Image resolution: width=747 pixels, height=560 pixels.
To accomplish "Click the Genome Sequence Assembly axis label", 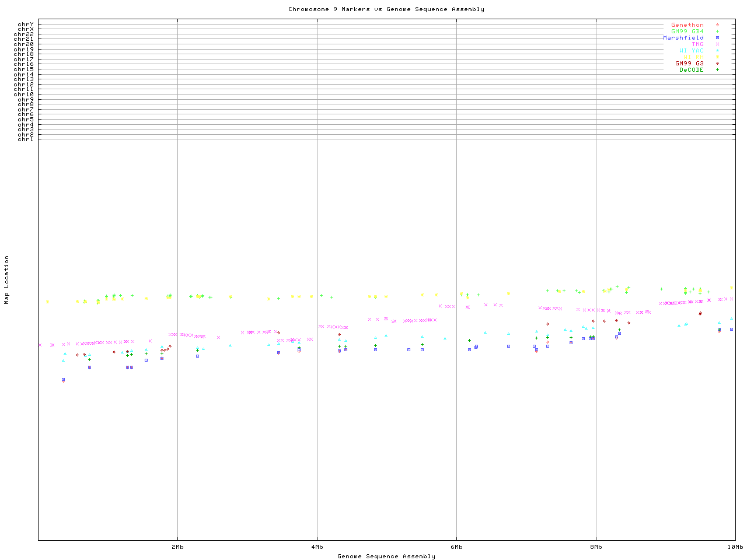I will click(x=386, y=556).
